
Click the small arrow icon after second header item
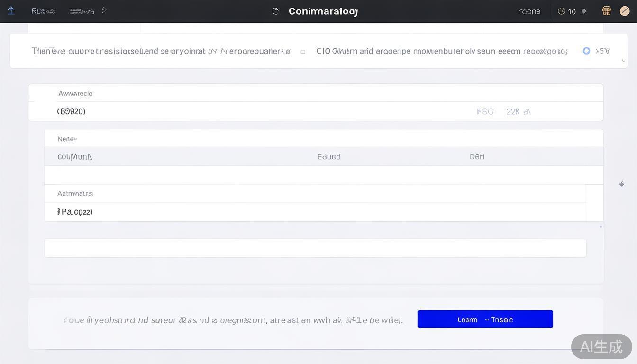pos(104,10)
